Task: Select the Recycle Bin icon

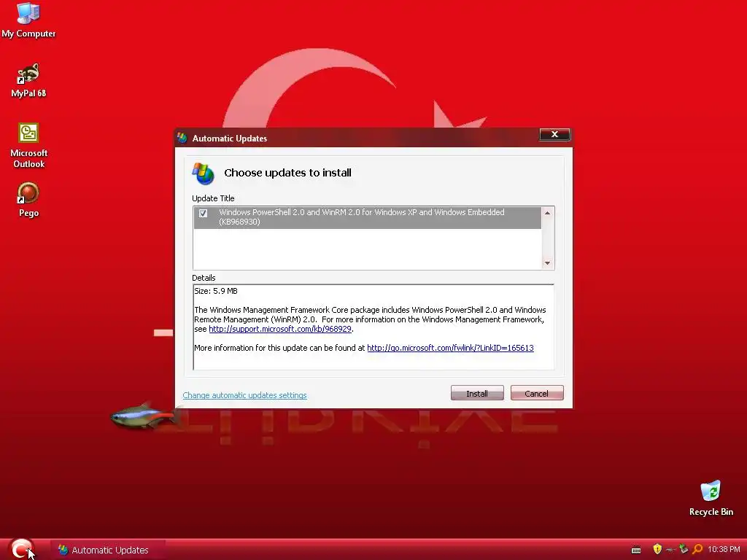Action: point(711,498)
